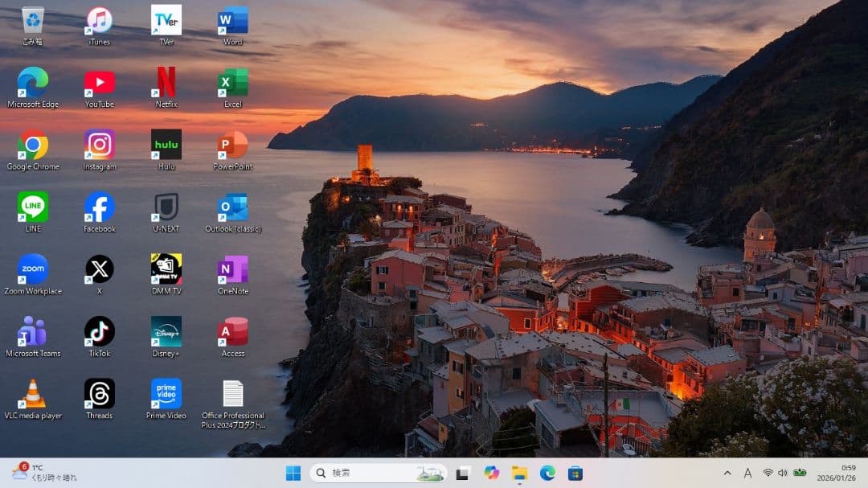The image size is (868, 488).
Task: Launch U-NEXT
Action: tap(166, 206)
